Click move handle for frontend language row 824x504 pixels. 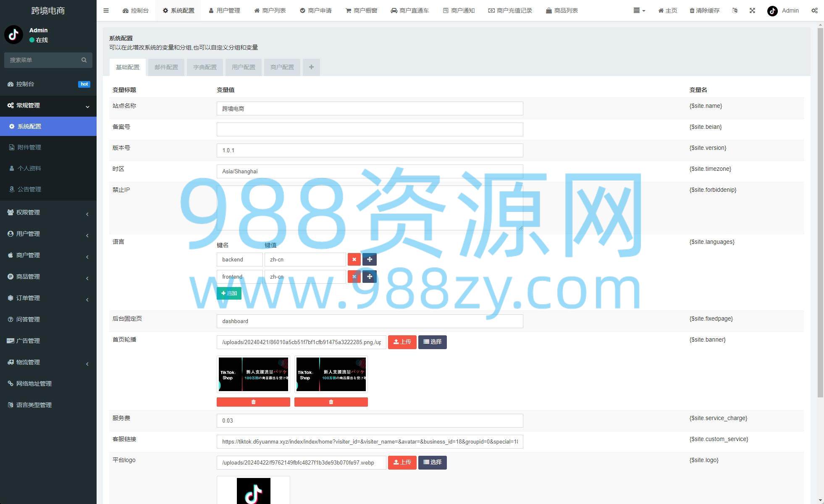point(370,277)
